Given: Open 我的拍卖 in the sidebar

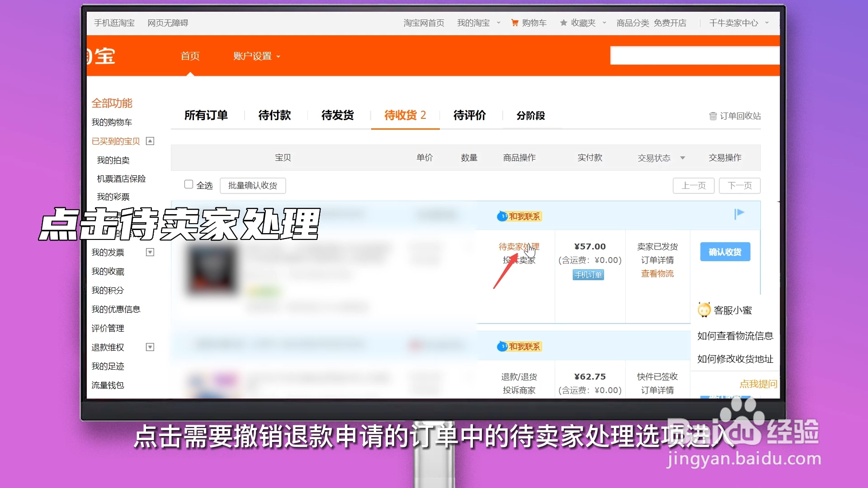Looking at the screenshot, I should (113, 160).
